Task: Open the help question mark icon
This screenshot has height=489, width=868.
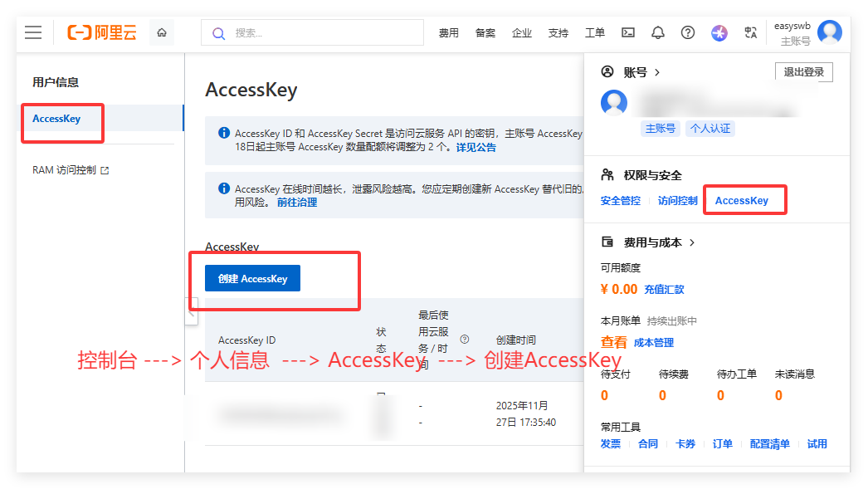Action: pyautogui.click(x=688, y=32)
